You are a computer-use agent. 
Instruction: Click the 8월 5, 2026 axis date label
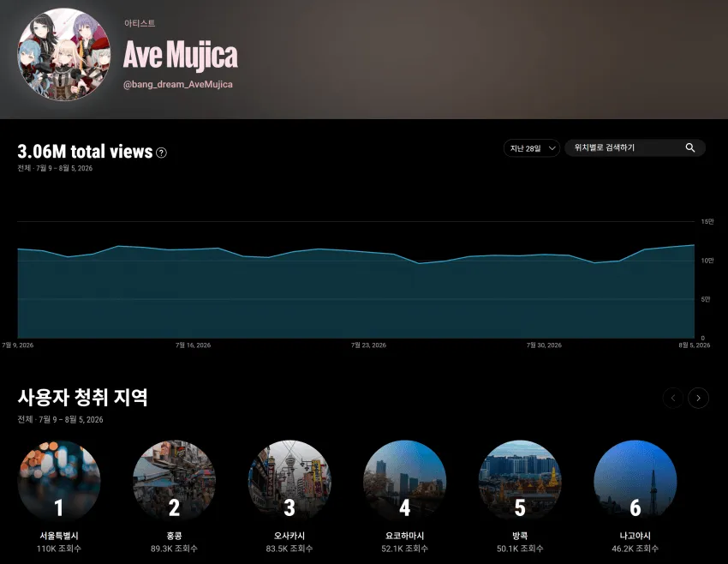[695, 345]
